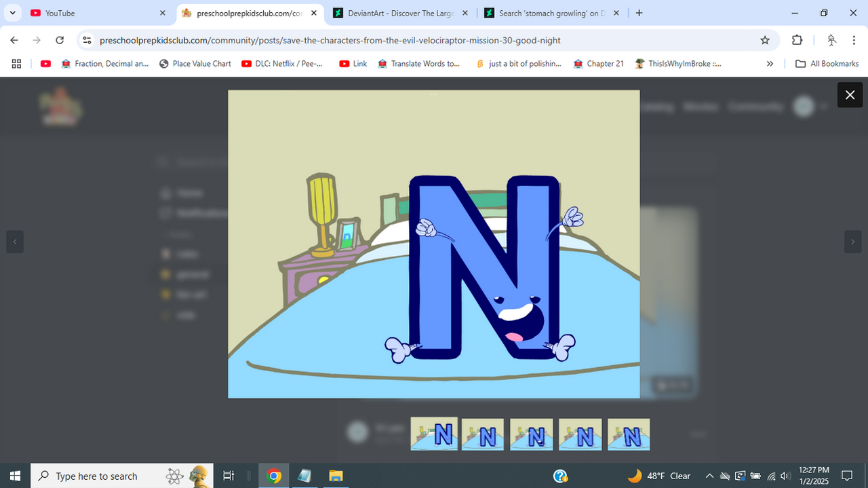868x488 pixels.
Task: Open the Wi-Fi network tray icon
Action: pos(771,476)
